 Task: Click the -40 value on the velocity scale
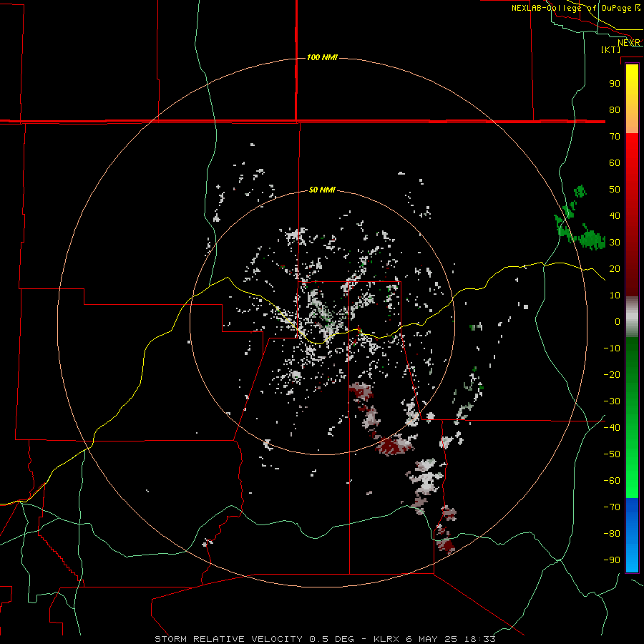[x=612, y=428]
